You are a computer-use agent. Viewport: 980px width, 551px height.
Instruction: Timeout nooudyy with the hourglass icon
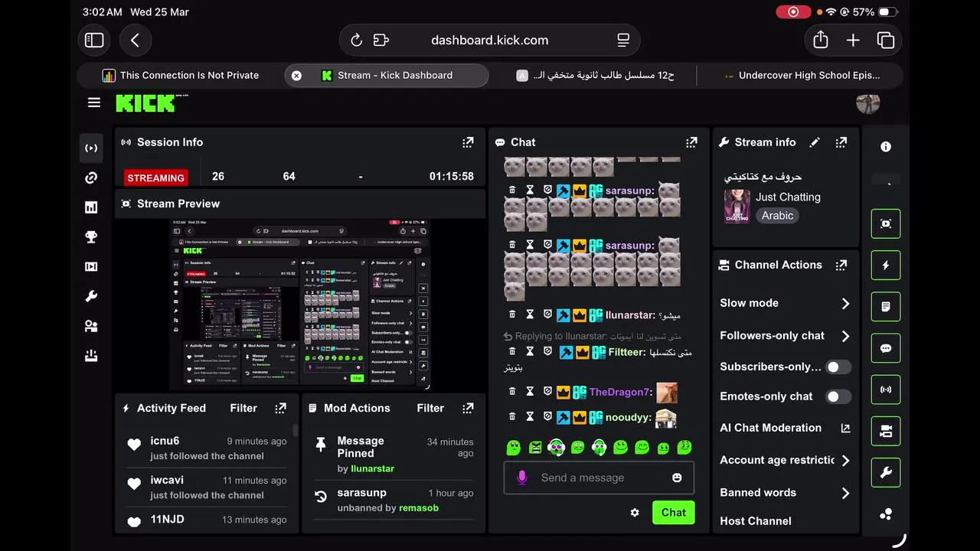pyautogui.click(x=530, y=417)
